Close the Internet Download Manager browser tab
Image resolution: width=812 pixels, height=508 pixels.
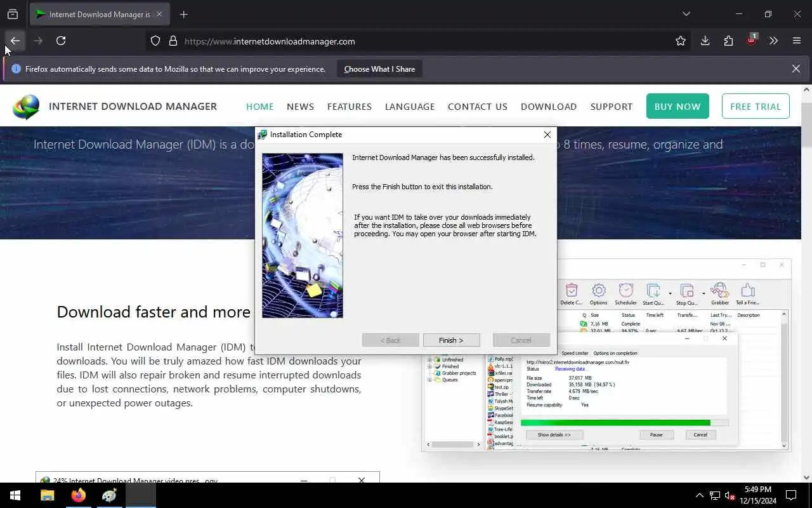pos(159,14)
